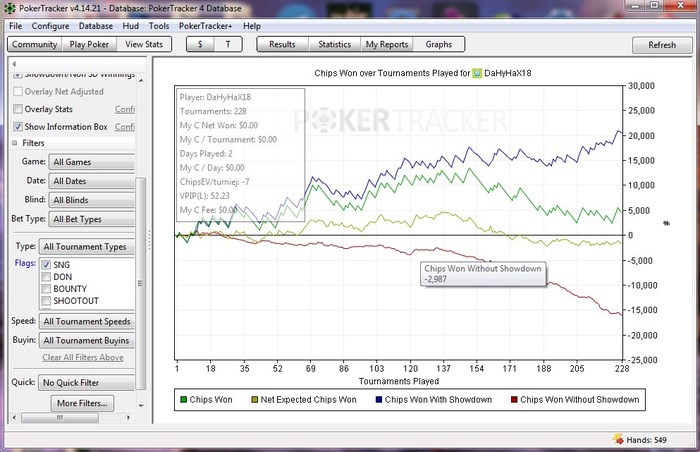
Task: Click the 'Hands: 549' status text
Action: point(646,440)
